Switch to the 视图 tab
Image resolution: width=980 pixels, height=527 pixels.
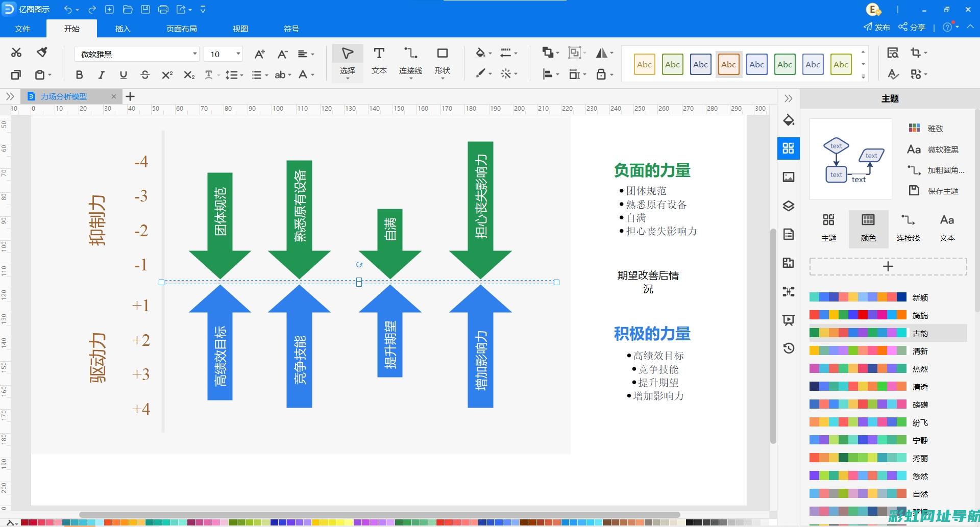240,29
